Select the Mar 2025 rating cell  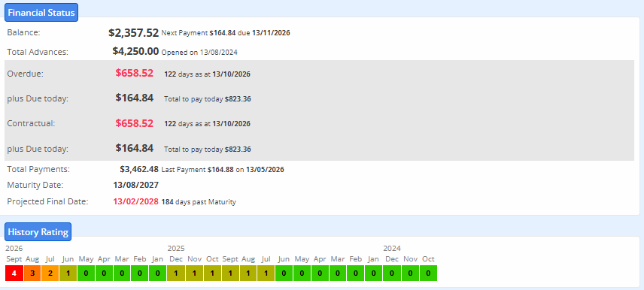point(338,273)
